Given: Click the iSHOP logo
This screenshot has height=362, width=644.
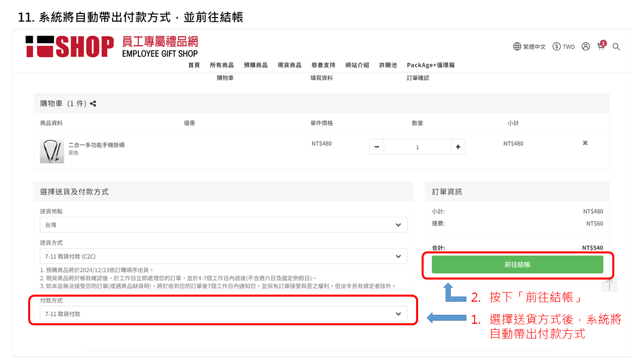Looking at the screenshot, I should [x=70, y=47].
